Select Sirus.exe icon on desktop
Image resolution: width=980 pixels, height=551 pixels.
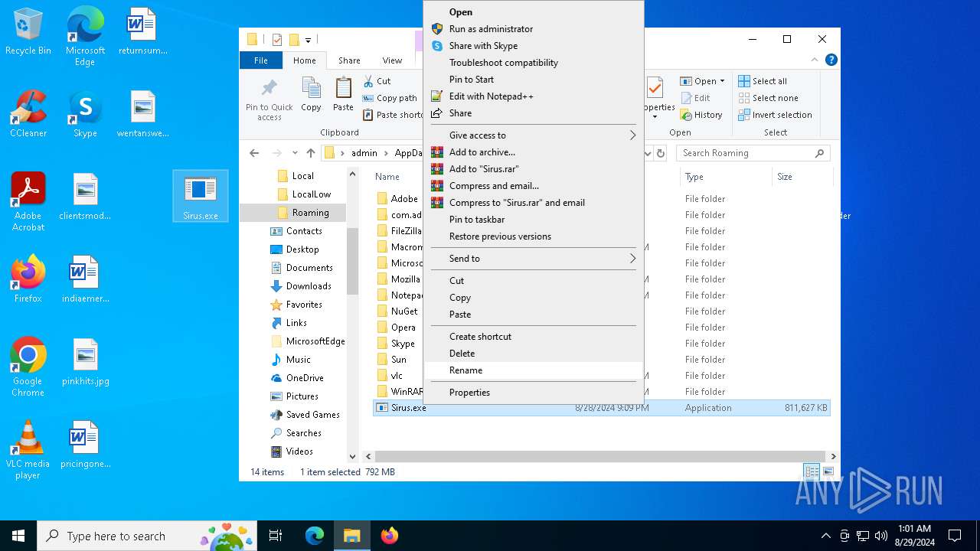tap(201, 197)
